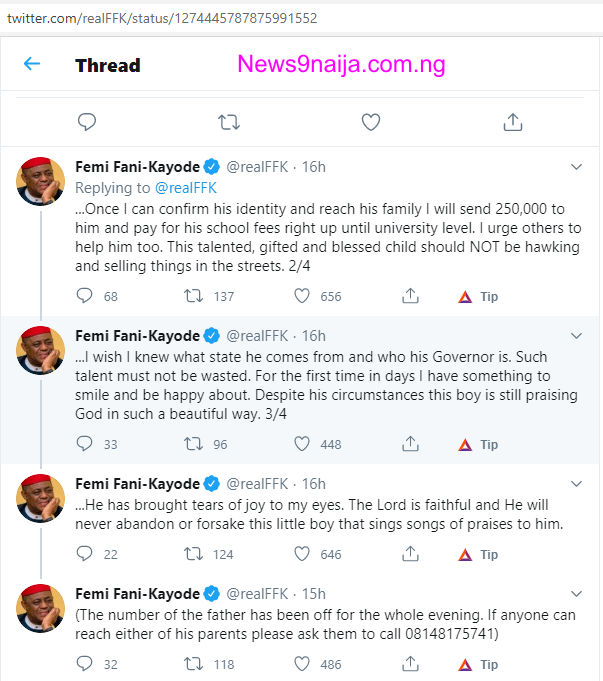
Task: Click the avatar on the 2/4 tweet
Action: (41, 182)
